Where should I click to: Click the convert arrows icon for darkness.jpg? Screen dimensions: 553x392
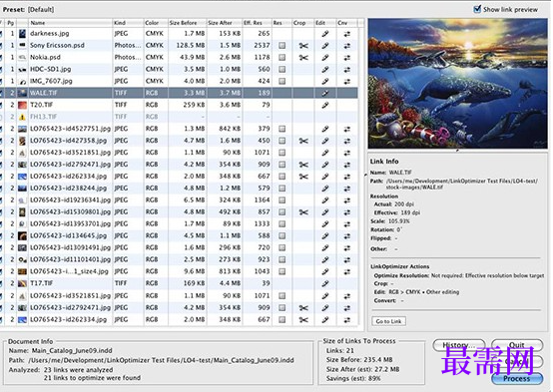pos(347,34)
